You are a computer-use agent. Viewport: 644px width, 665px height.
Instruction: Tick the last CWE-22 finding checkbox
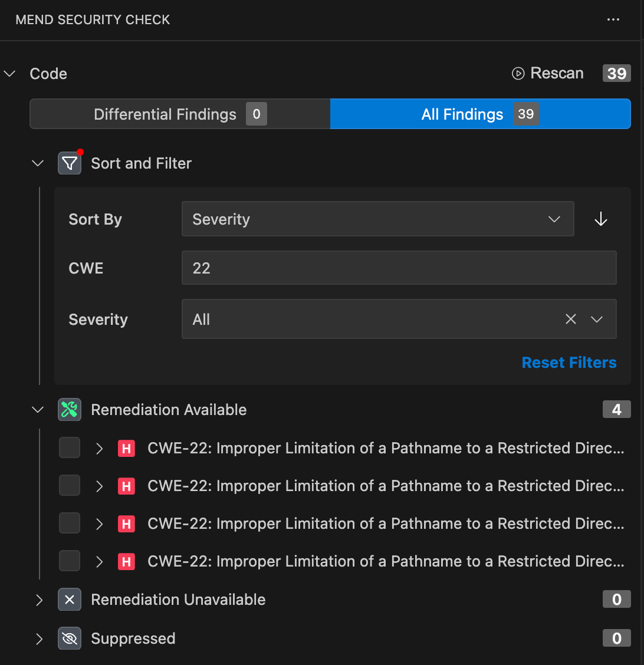click(70, 561)
